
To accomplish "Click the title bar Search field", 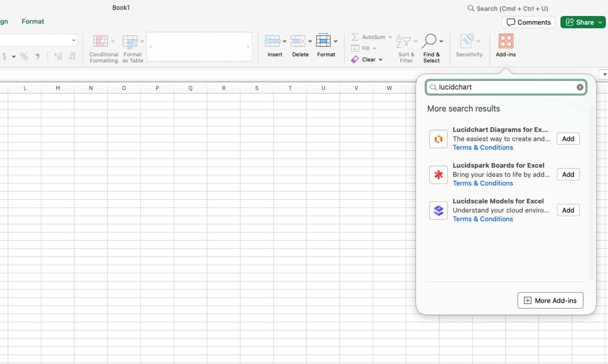I will (508, 8).
